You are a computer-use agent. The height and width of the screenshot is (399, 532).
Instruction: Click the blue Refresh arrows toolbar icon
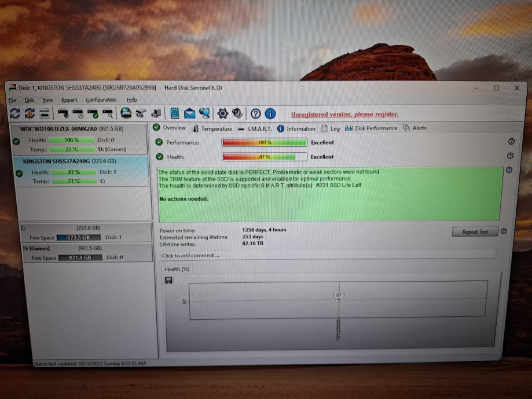[14, 113]
